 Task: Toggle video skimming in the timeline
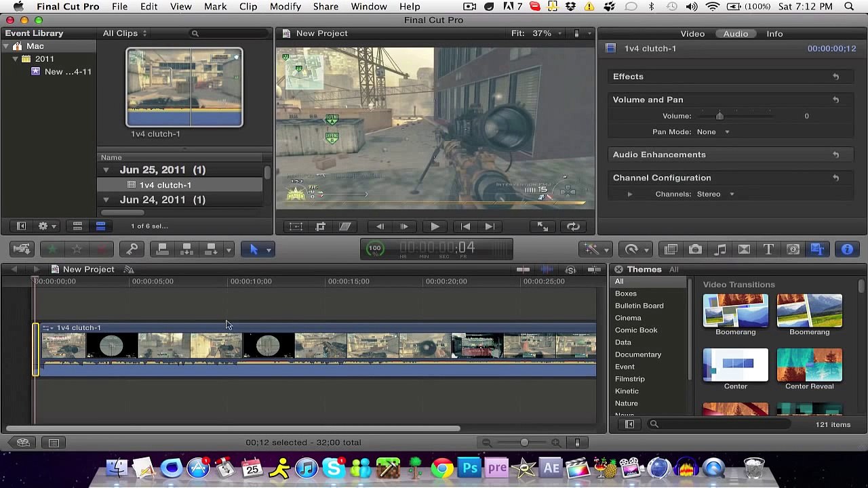pos(523,270)
